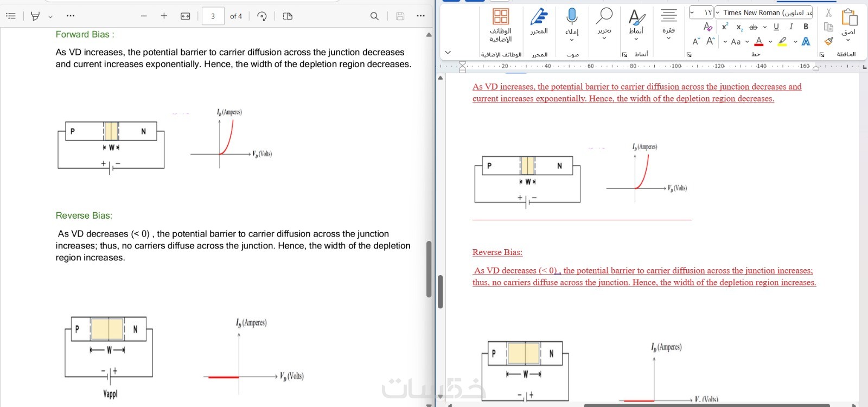Apply red font color
The image size is (868, 407).
pos(759,41)
